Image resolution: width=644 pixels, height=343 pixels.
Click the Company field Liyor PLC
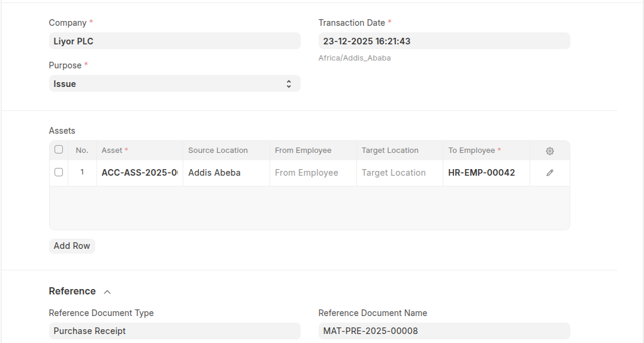tap(174, 41)
